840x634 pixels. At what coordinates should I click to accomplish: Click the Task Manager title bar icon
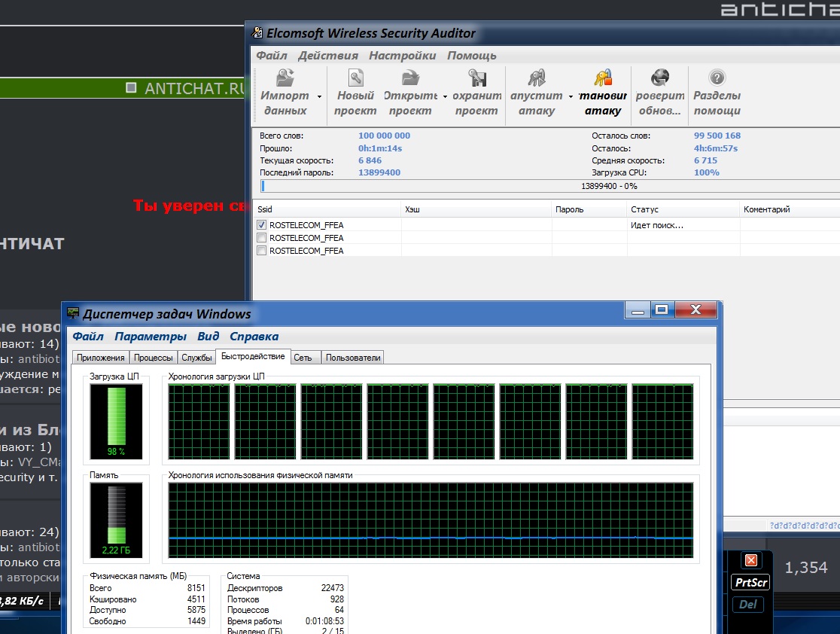click(73, 313)
